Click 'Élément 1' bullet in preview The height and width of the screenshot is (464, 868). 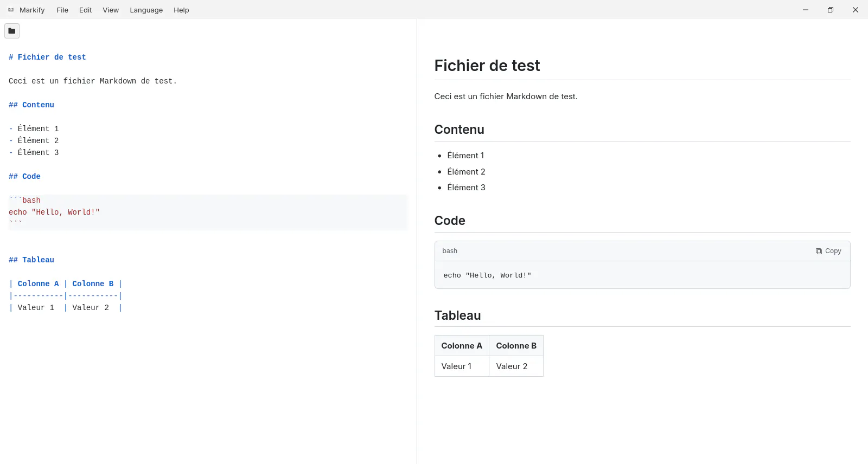[x=465, y=156]
